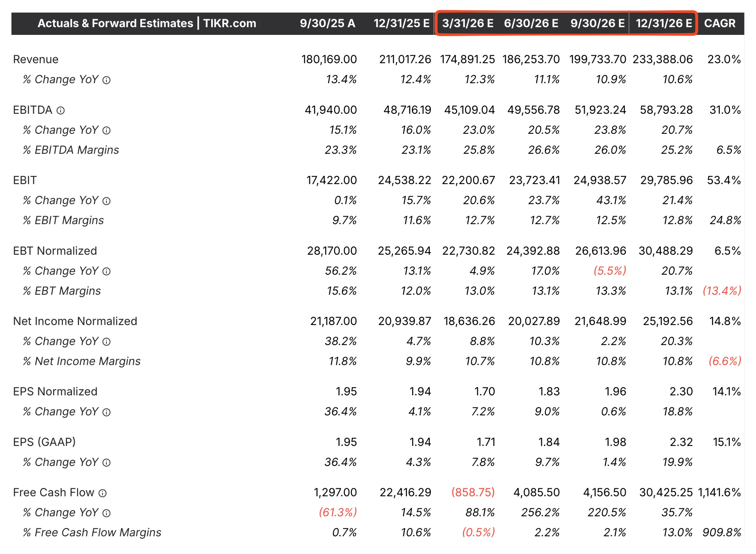Click the info icon next to EBIT % Change YoY
This screenshot has width=756, height=554.
(x=107, y=201)
